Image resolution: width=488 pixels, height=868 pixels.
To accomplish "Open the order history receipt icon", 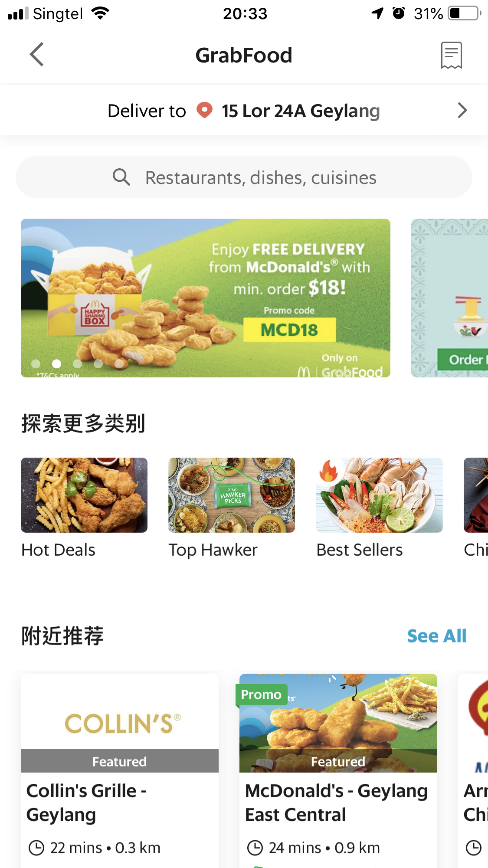I will click(451, 55).
